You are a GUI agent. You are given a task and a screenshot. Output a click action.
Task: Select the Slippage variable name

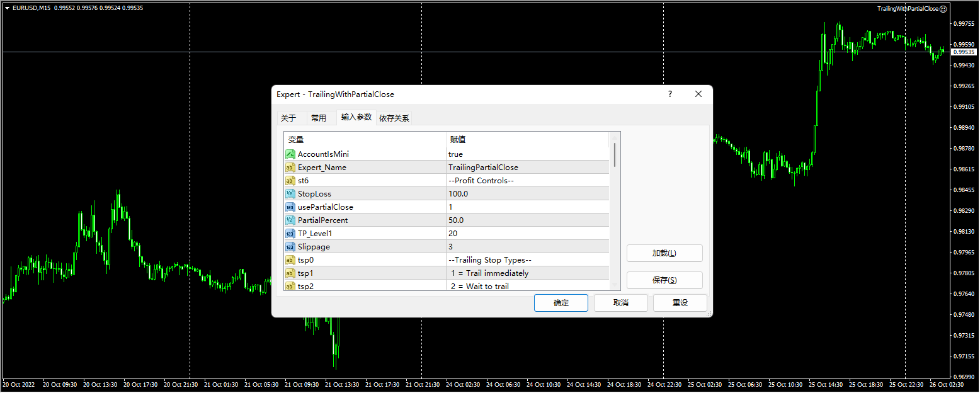pos(314,247)
